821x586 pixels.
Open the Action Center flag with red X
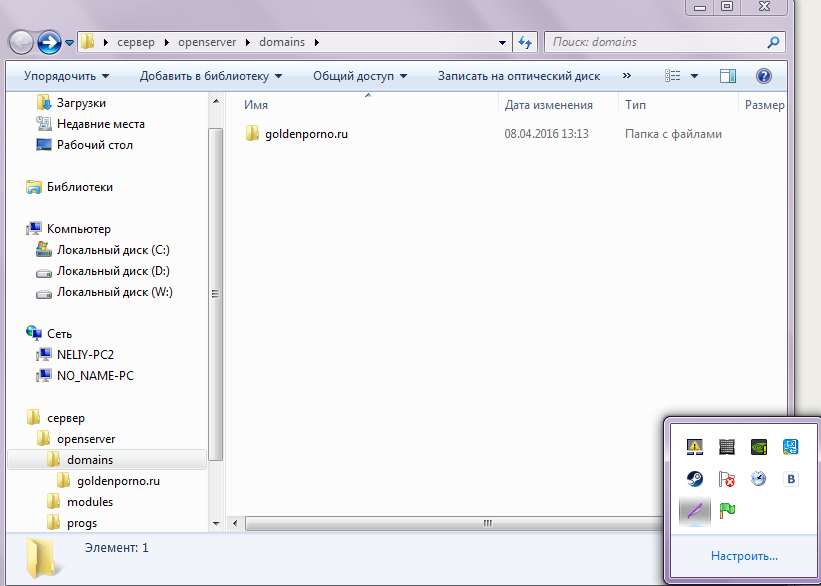click(x=727, y=479)
